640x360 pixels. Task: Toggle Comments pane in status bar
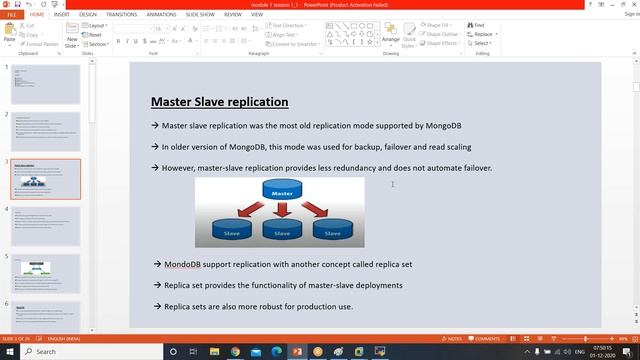(484, 339)
